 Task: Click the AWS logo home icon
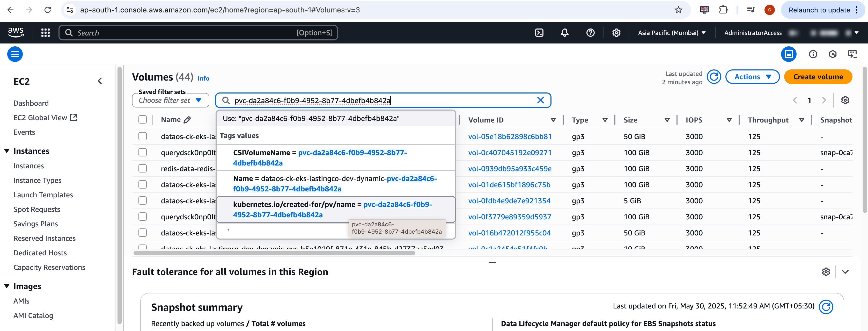[16, 33]
